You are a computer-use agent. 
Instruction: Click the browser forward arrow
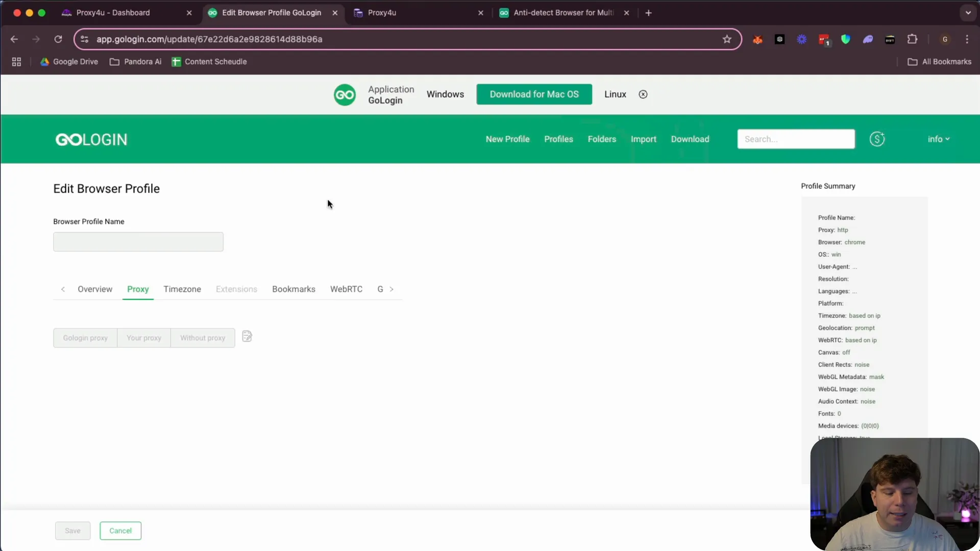point(36,39)
